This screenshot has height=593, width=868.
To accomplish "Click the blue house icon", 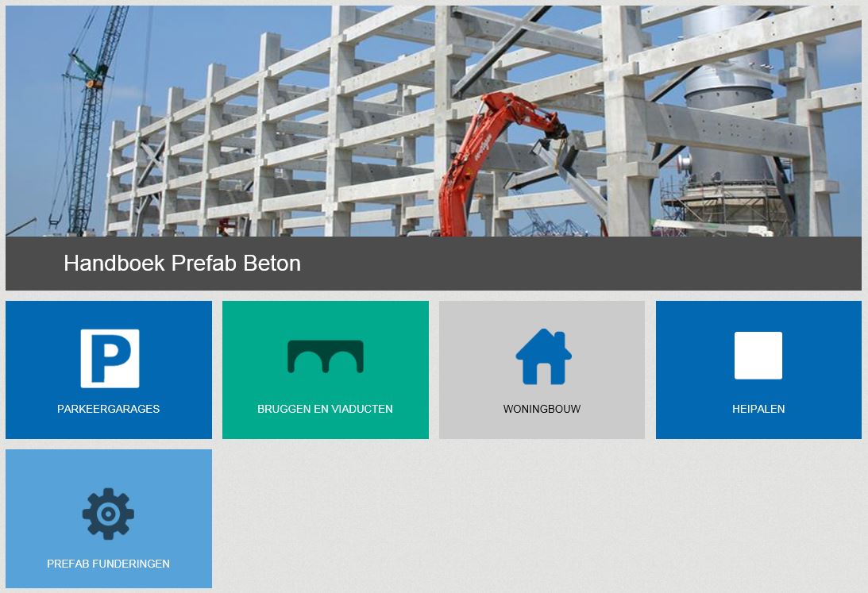I will pos(543,356).
